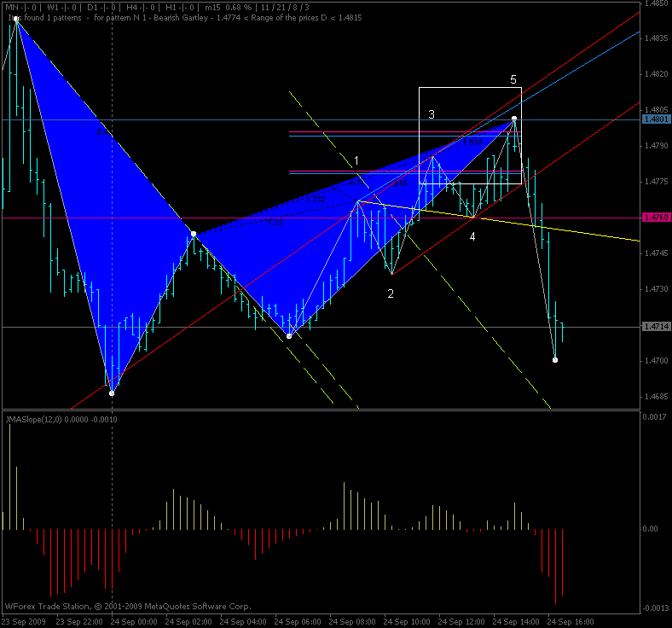Click the current price tag 1.4714

[655, 327]
